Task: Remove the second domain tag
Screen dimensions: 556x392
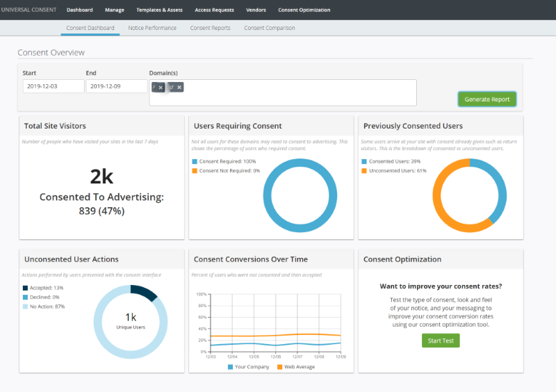Action: click(x=179, y=87)
